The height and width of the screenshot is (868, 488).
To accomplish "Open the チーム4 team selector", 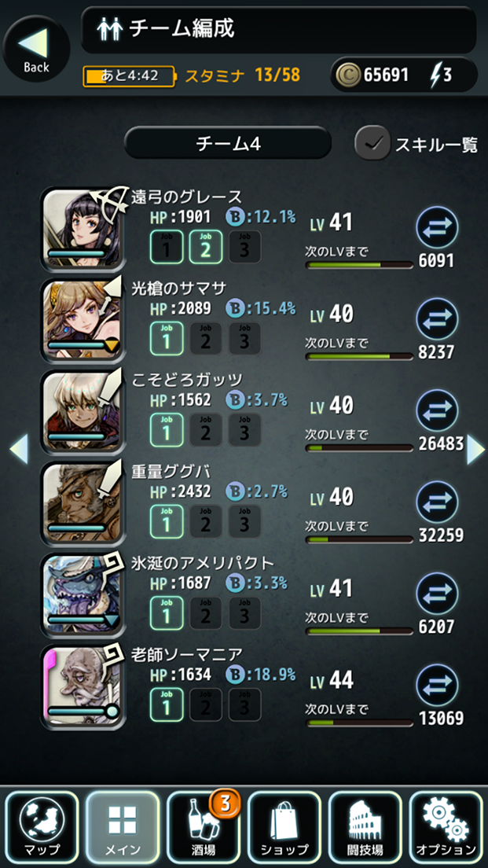I will [228, 143].
